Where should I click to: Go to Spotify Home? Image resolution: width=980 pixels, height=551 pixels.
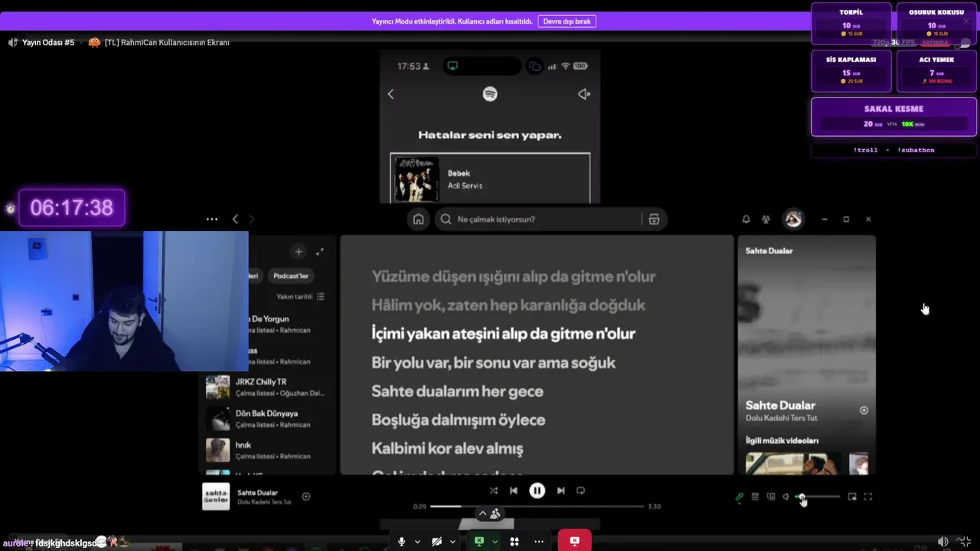pos(418,219)
